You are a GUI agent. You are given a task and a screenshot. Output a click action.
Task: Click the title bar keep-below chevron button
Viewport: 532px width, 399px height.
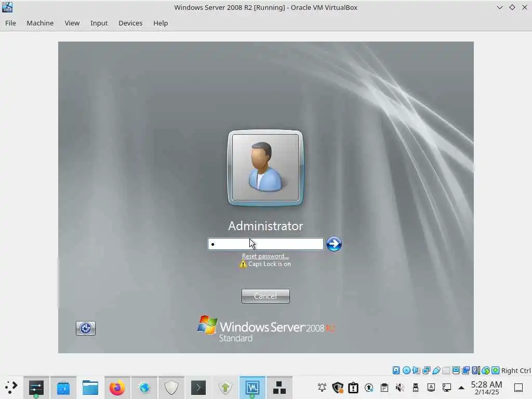(x=499, y=7)
